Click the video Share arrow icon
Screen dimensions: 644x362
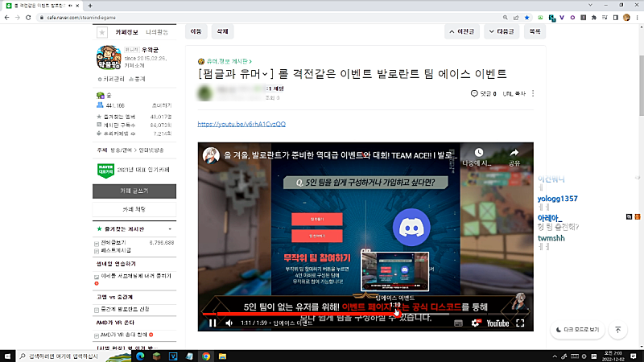pyautogui.click(x=514, y=154)
